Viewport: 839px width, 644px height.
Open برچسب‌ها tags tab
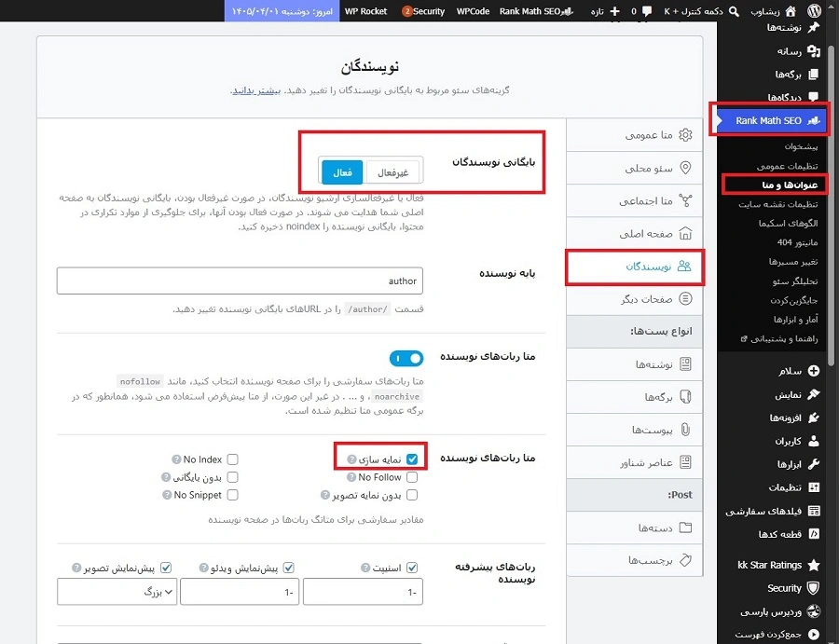[x=634, y=560]
